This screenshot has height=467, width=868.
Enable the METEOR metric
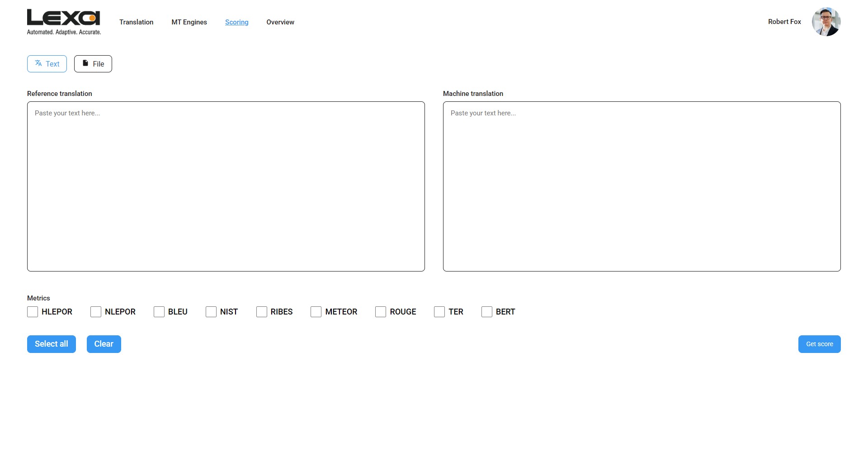click(x=316, y=312)
